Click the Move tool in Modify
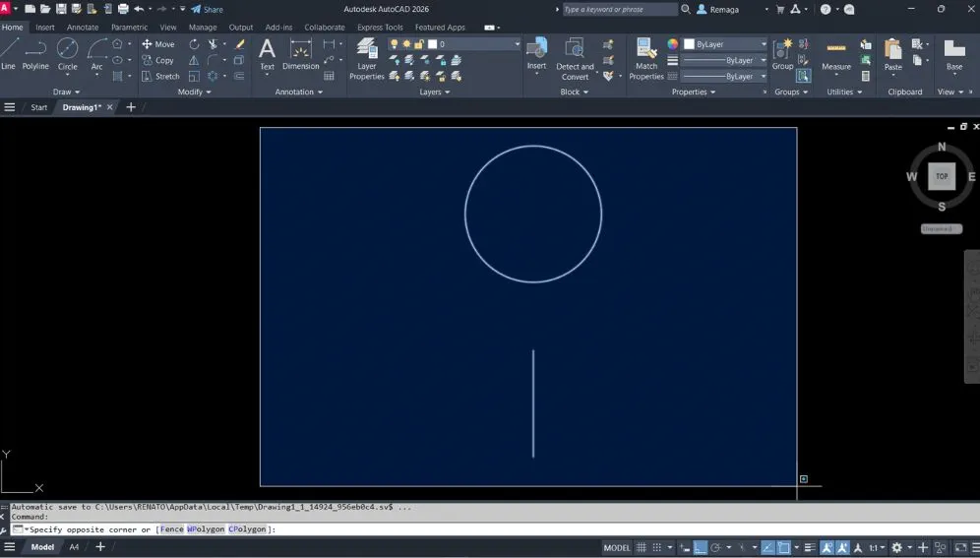 click(x=157, y=44)
